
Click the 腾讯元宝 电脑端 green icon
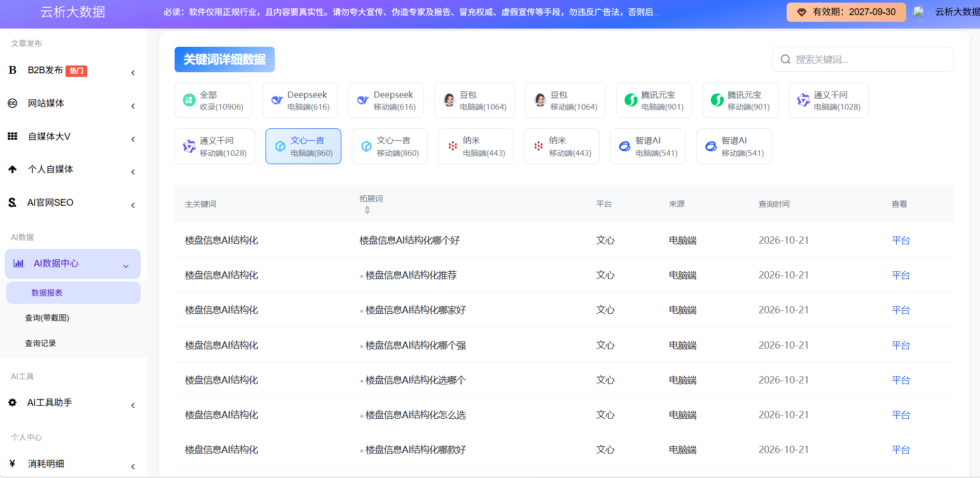(x=631, y=100)
